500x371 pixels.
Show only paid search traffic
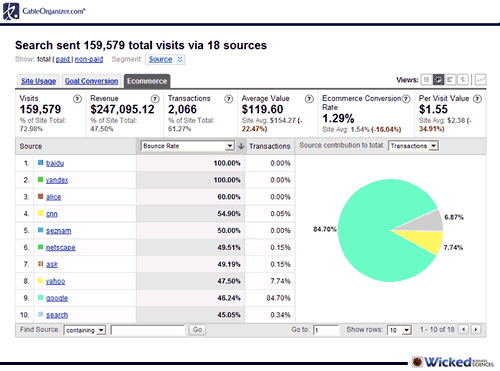click(63, 59)
